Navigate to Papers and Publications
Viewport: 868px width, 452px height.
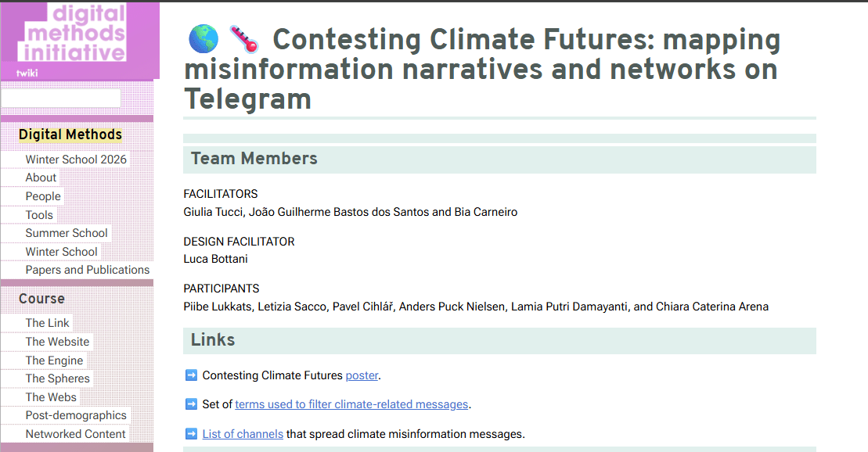coord(88,270)
